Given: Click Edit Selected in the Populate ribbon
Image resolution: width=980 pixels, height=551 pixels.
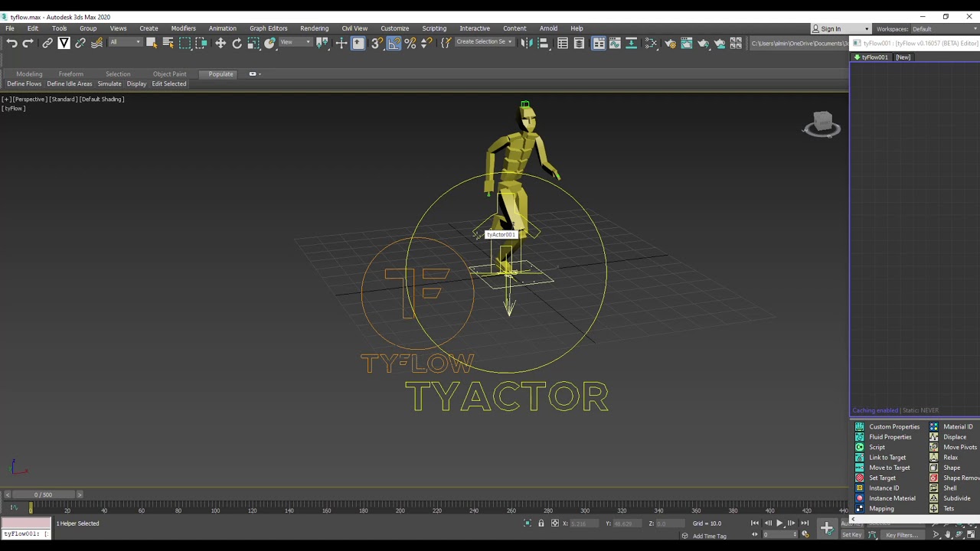Looking at the screenshot, I should [x=169, y=84].
